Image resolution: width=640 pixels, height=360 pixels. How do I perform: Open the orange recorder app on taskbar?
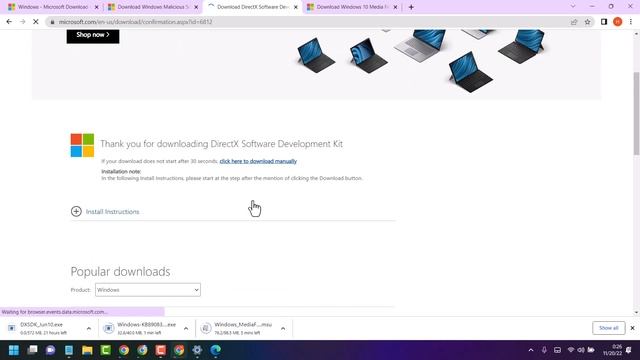click(x=161, y=350)
